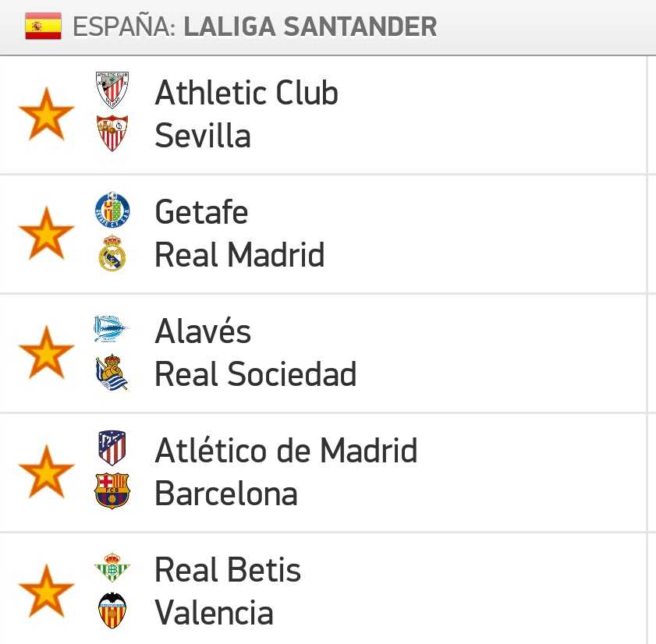Image resolution: width=656 pixels, height=644 pixels.
Task: Click the Atlético de Madrid crest icon
Action: pyautogui.click(x=112, y=448)
